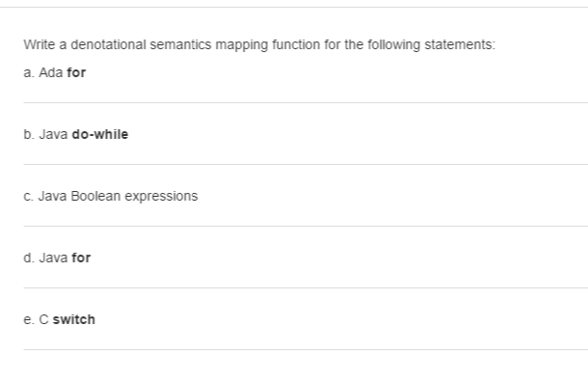Click the divider line below C switch
Viewport: 588px width, 381px height.
(306, 350)
